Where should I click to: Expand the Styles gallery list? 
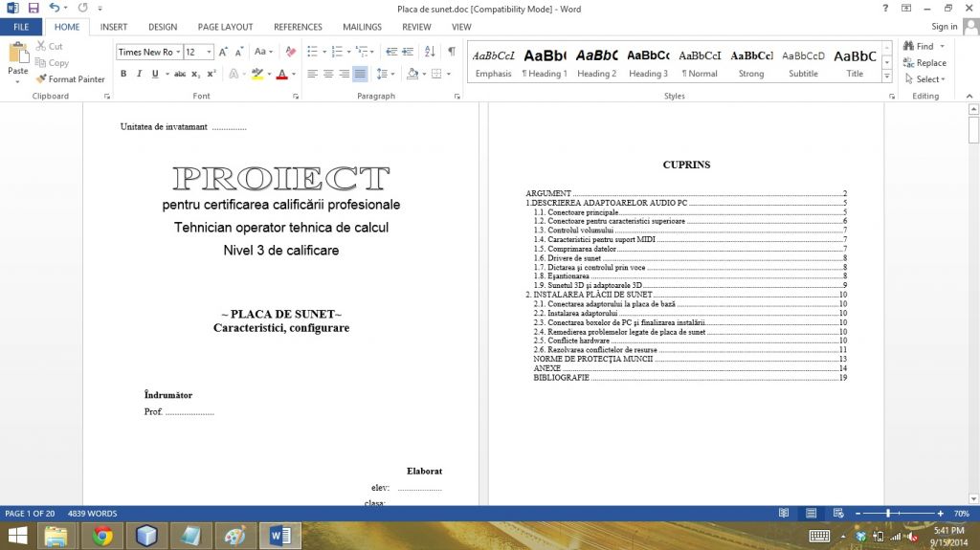click(887, 76)
